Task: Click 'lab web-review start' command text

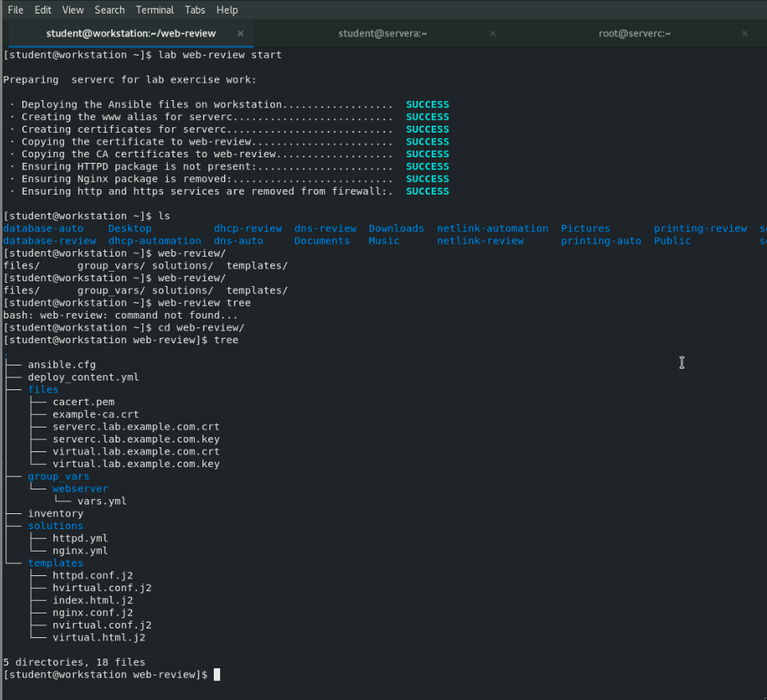Action: [x=219, y=55]
